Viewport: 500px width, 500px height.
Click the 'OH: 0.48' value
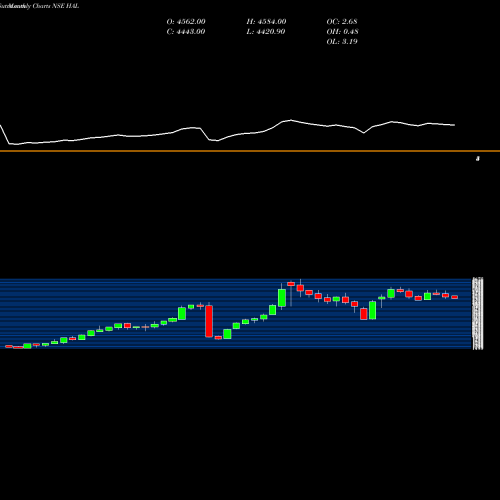click(342, 32)
